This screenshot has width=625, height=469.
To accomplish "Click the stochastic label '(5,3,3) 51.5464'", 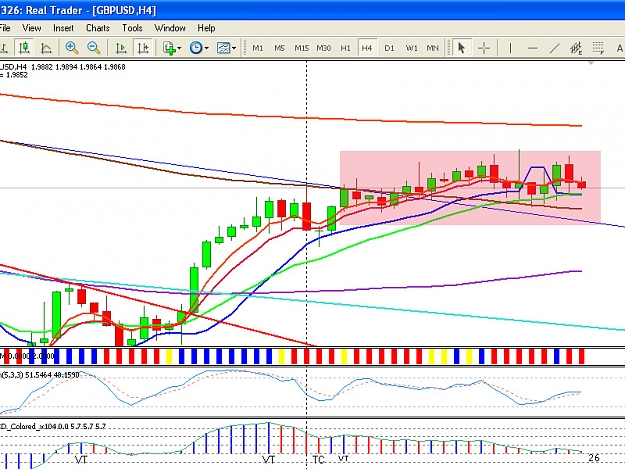I will click(26, 375).
